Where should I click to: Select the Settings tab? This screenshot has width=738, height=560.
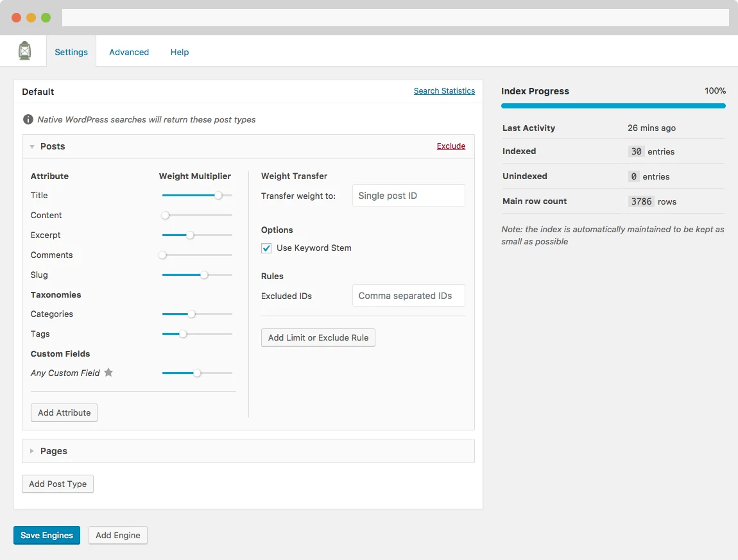coord(71,52)
